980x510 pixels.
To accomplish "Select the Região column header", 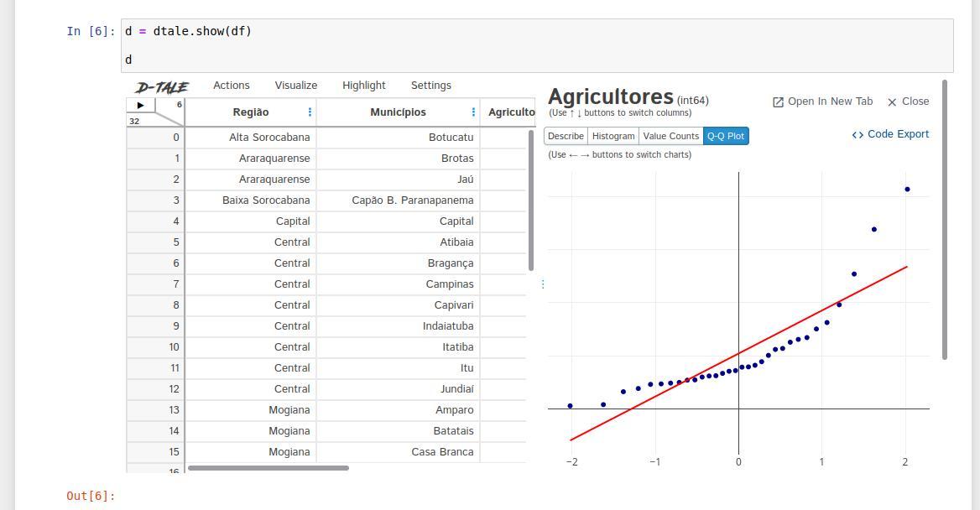I will click(251, 112).
